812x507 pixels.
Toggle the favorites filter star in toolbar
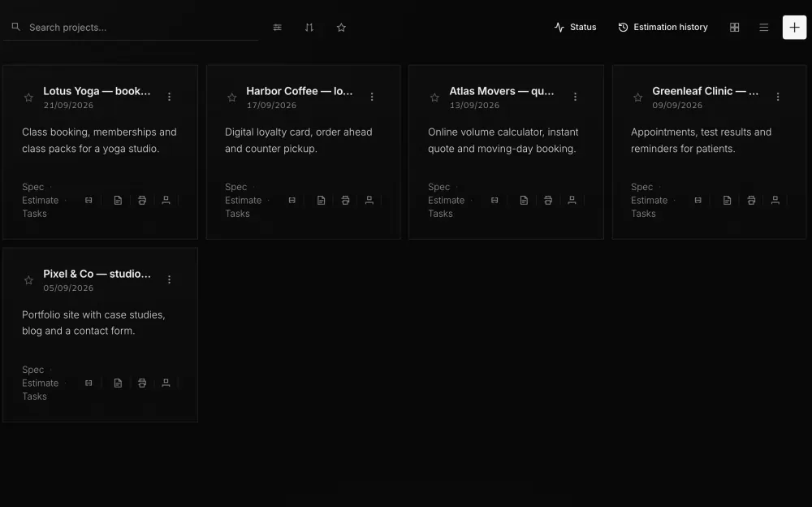341,28
